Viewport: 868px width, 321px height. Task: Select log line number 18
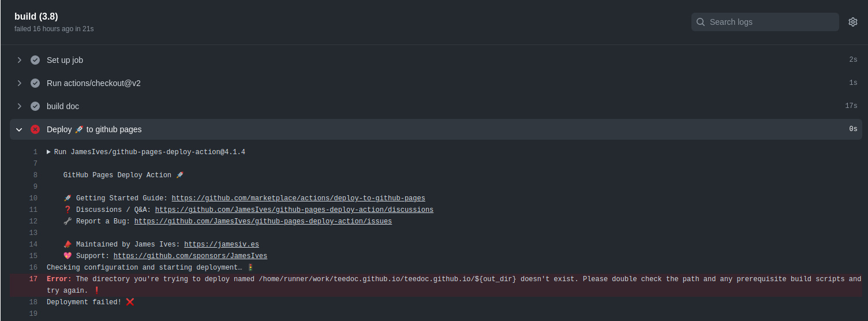33,302
